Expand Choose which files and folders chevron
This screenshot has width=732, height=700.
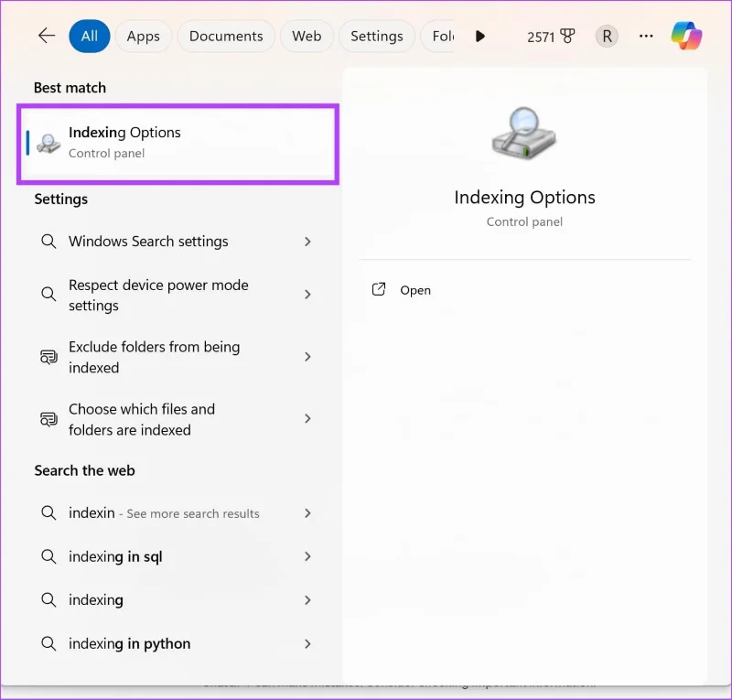307,419
